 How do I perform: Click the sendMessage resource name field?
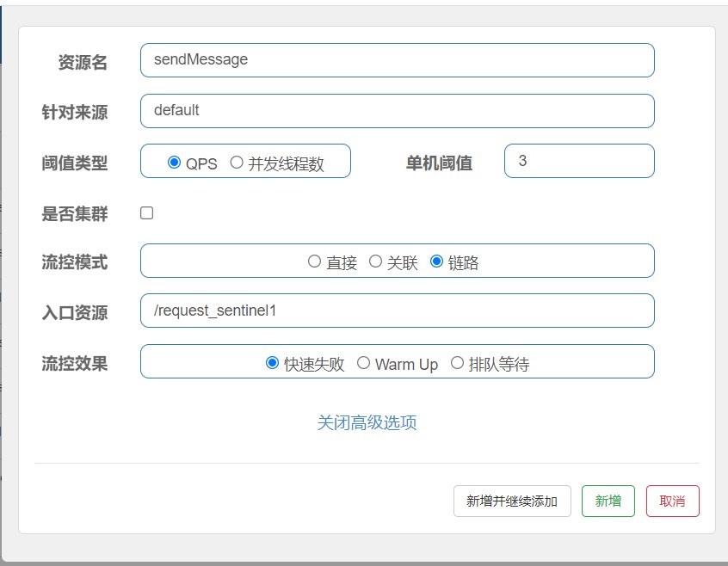(396, 60)
